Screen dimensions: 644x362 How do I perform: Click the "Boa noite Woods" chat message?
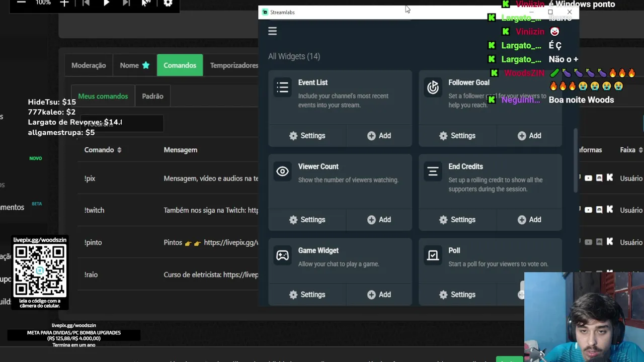pos(581,100)
